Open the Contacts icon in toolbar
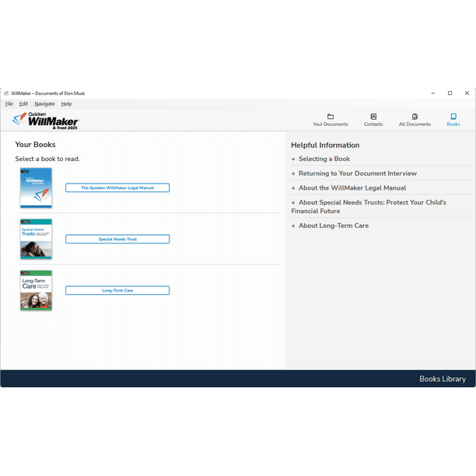The height and width of the screenshot is (476, 476). (373, 117)
